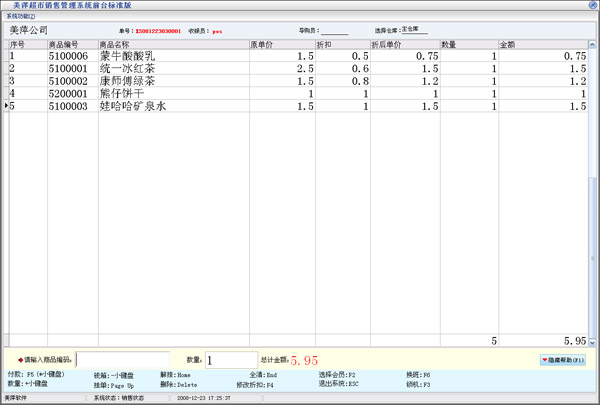The image size is (600, 405).
Task: Open the 系统功能(Z) menu
Action: coord(21,17)
